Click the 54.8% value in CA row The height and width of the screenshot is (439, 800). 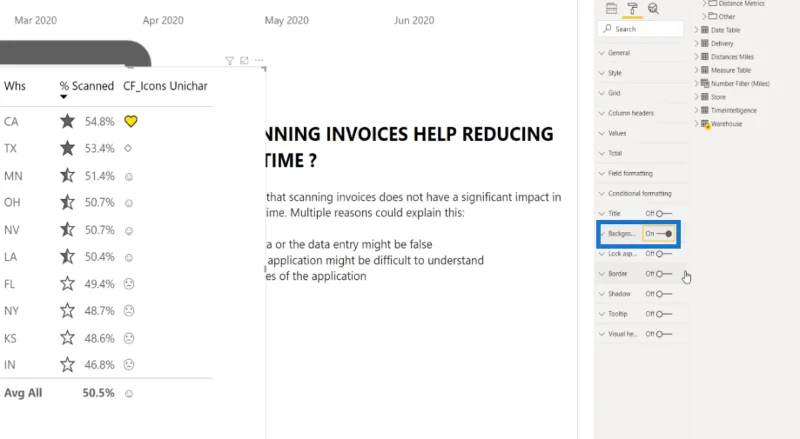point(99,121)
